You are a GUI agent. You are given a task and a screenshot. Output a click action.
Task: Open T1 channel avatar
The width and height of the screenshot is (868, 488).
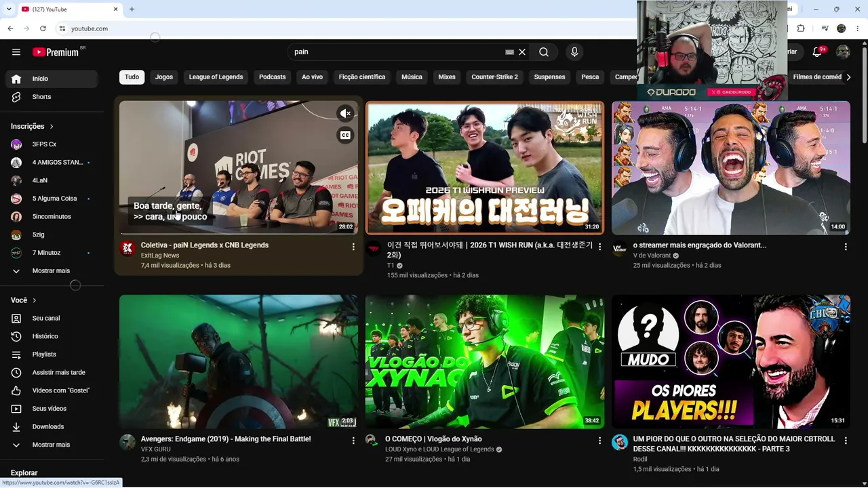point(374,248)
